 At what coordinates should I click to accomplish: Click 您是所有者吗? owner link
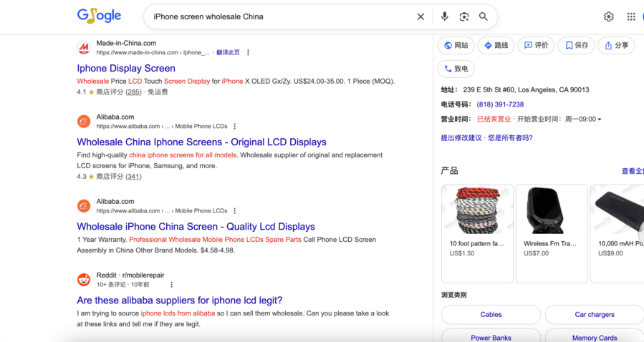[511, 138]
